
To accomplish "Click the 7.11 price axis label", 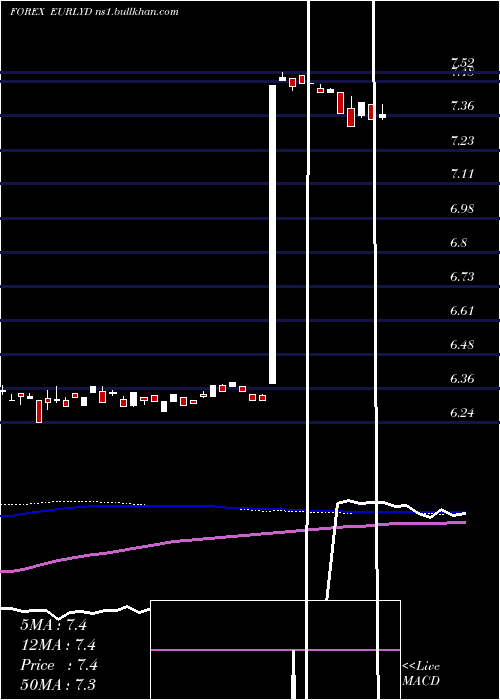I will 462,174.
